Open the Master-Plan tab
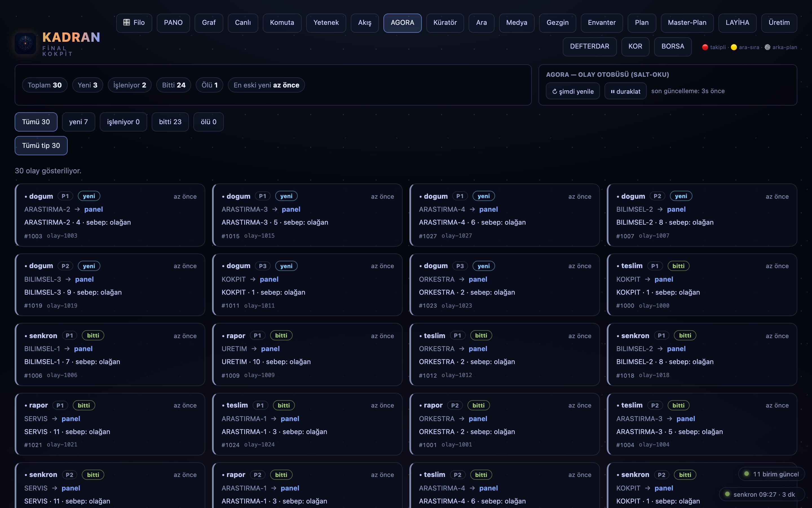The width and height of the screenshot is (812, 508). [x=687, y=23]
